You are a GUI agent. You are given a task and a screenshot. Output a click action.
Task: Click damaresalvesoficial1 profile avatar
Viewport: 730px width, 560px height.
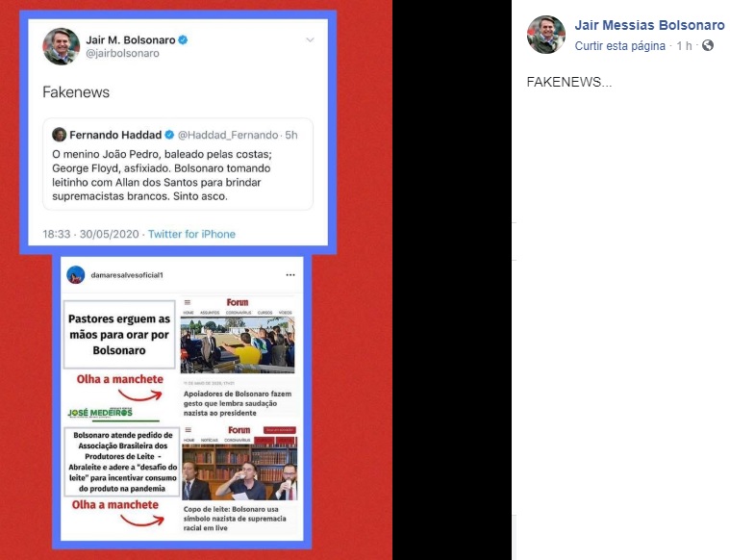point(76,275)
